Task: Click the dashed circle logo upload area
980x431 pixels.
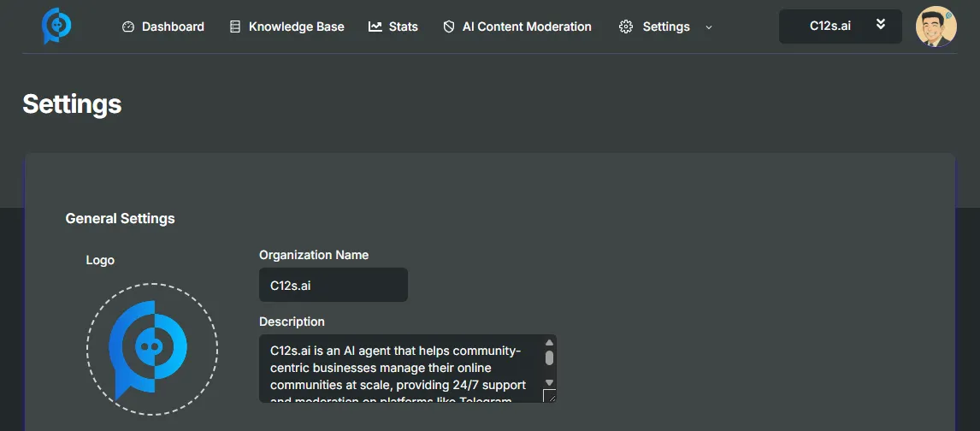Action: pyautogui.click(x=152, y=348)
